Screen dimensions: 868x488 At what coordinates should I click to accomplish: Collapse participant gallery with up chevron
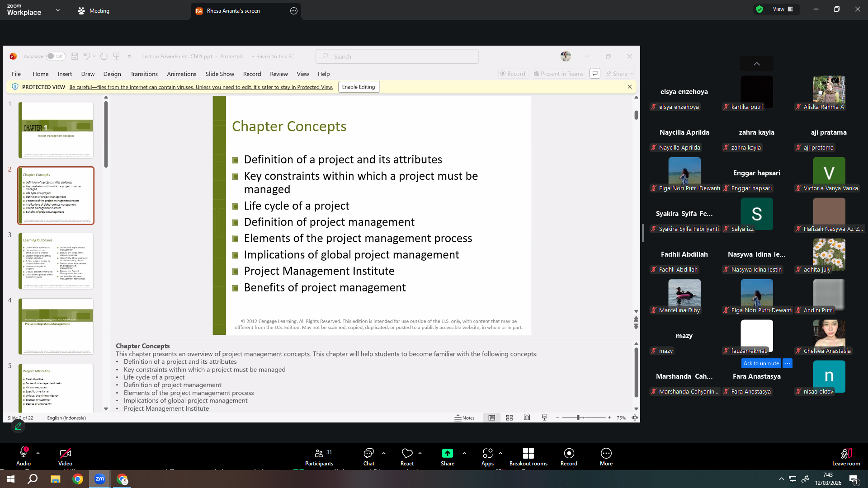point(757,64)
